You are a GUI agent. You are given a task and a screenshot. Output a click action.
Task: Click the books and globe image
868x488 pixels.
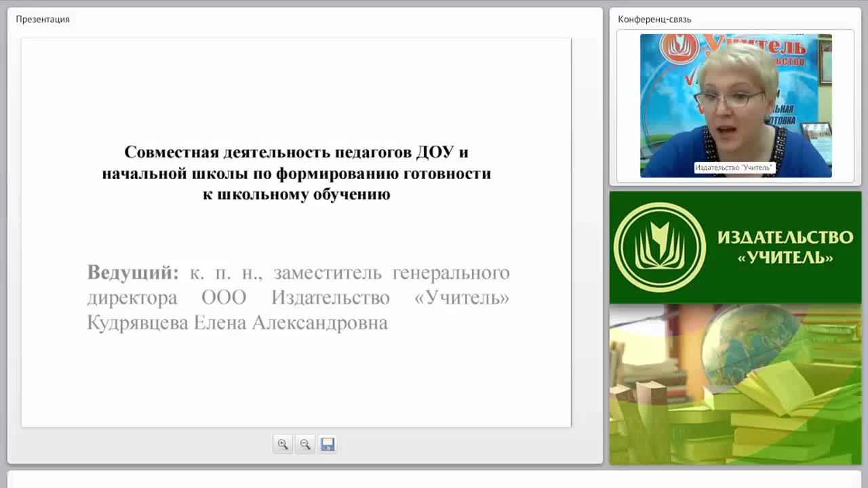pos(735,384)
